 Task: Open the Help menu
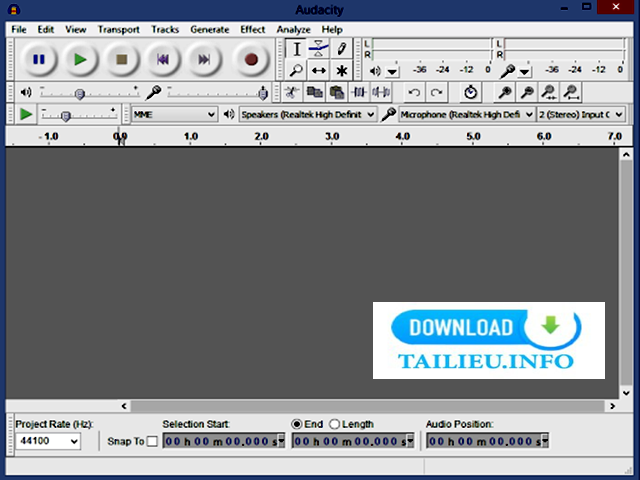pos(332,29)
